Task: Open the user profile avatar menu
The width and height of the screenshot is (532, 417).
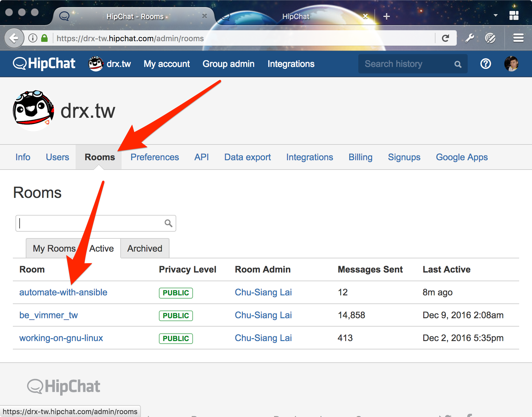Action: [511, 64]
